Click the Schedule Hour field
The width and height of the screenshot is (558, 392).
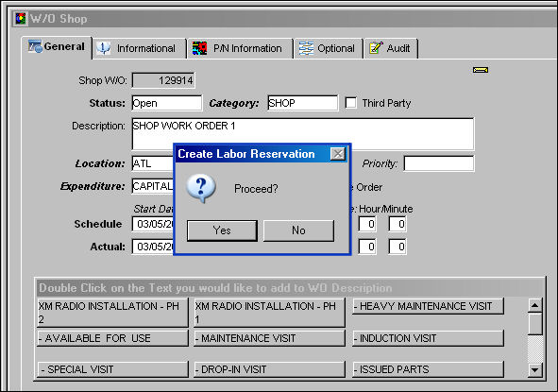coord(367,224)
